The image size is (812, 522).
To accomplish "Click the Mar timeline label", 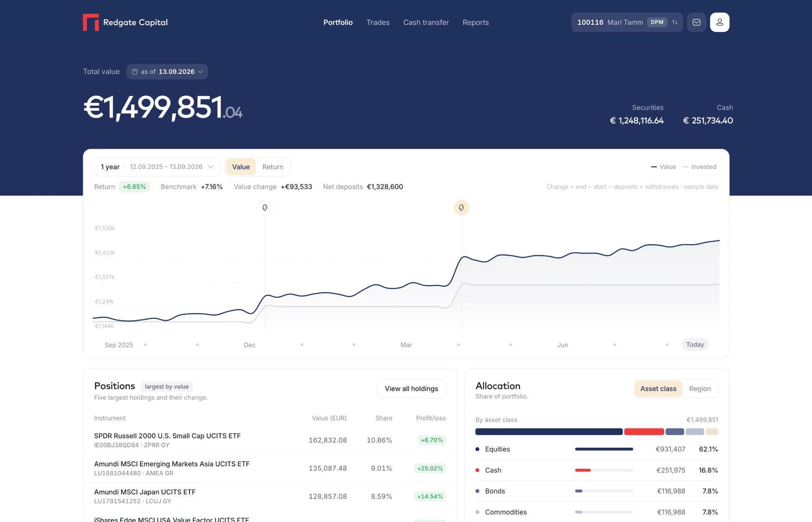I will (x=406, y=345).
